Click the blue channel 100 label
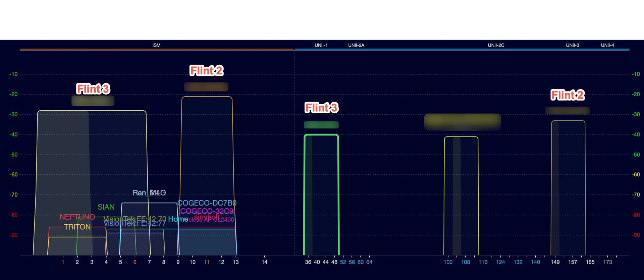 coord(448,262)
